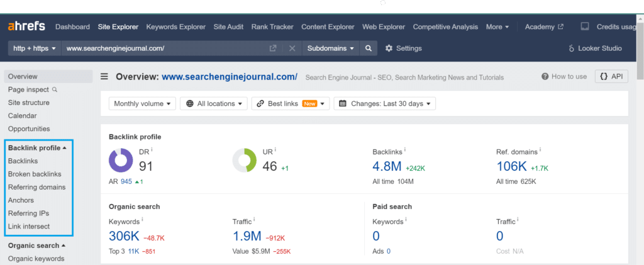644x265 pixels.
Task: Click the Ahrefs logo
Action: [x=26, y=26]
